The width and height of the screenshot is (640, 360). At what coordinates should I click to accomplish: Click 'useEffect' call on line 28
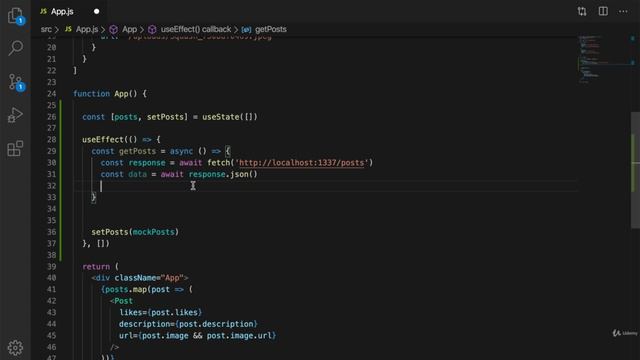[102, 140]
